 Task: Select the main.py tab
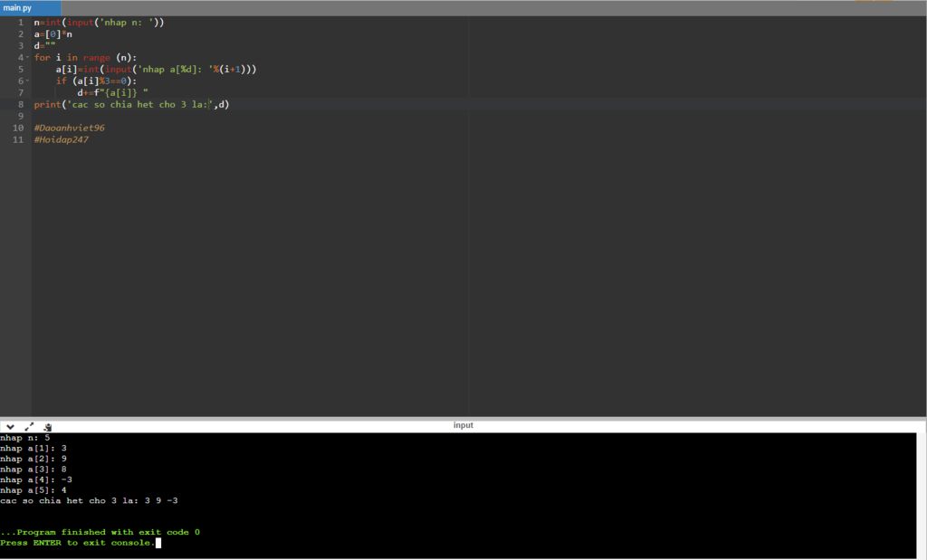click(30, 8)
